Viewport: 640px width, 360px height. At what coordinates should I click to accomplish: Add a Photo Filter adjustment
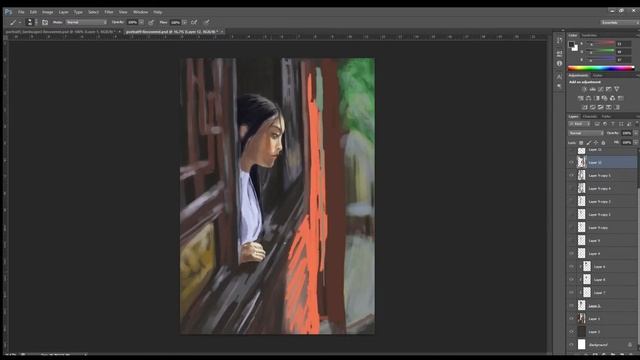tap(604, 98)
